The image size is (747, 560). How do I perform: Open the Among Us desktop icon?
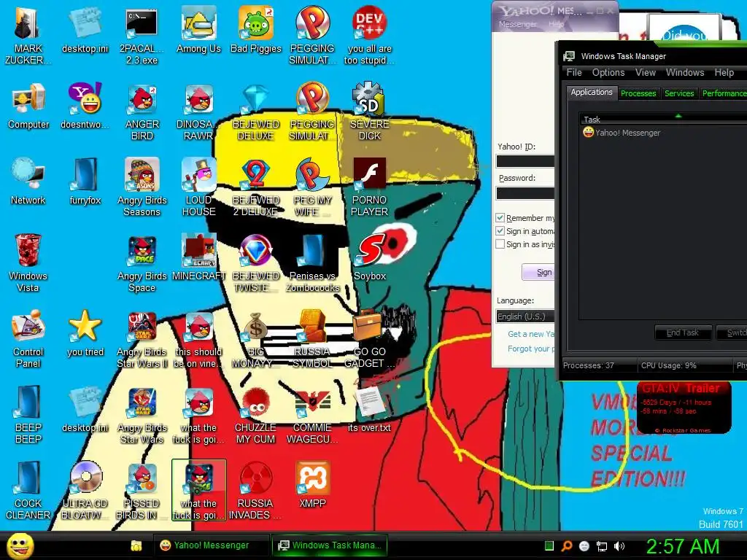[x=198, y=29]
